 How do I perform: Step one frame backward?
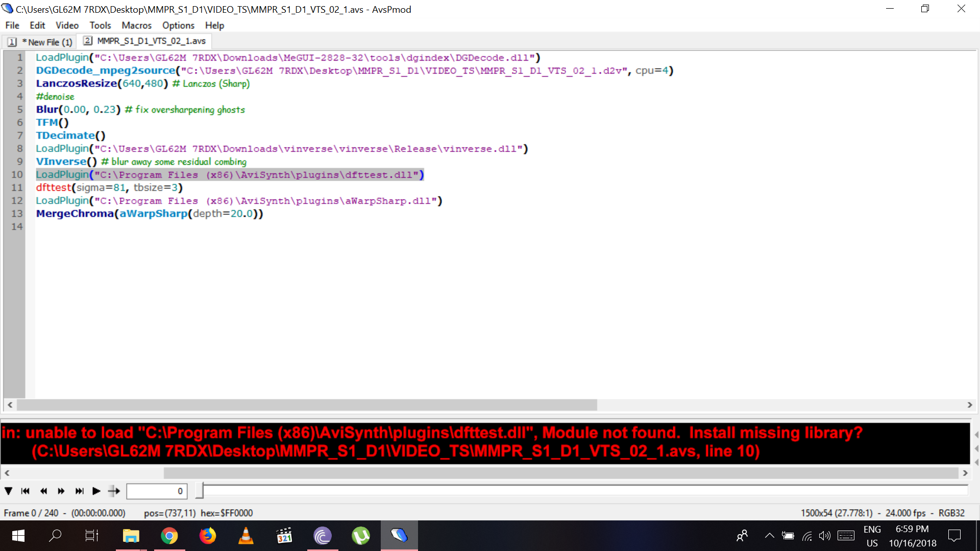pos(43,491)
